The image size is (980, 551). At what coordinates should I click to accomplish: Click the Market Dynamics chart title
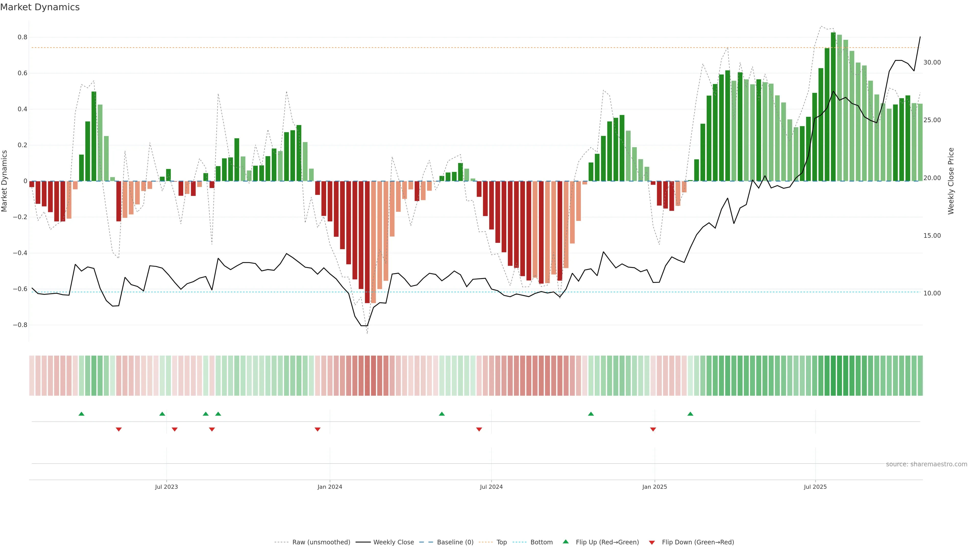(x=40, y=7)
